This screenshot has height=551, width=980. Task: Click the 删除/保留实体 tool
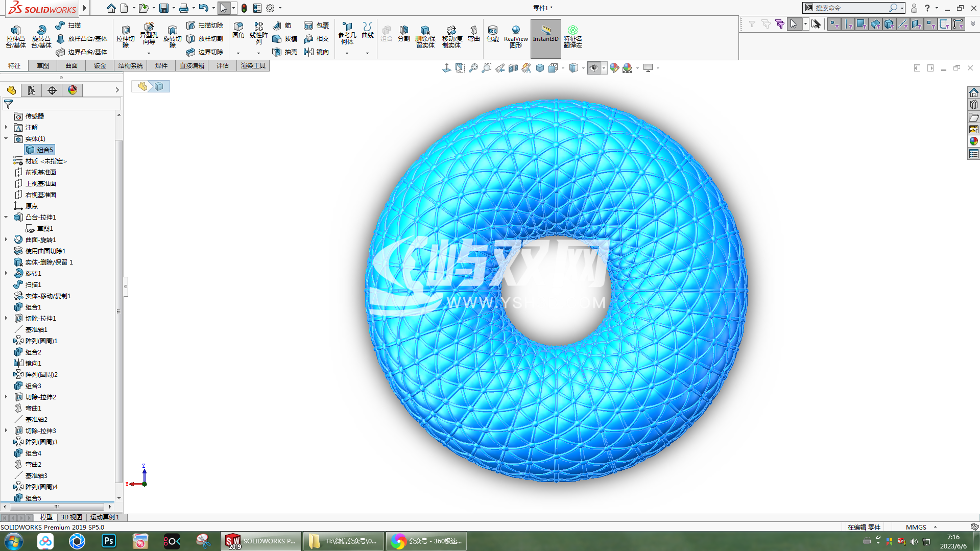pos(425,37)
